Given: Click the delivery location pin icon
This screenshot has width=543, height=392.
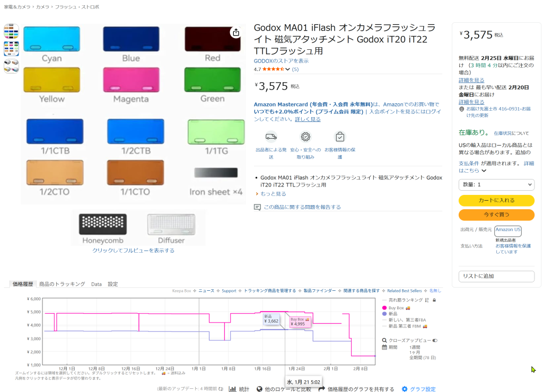Looking at the screenshot, I should click(462, 109).
